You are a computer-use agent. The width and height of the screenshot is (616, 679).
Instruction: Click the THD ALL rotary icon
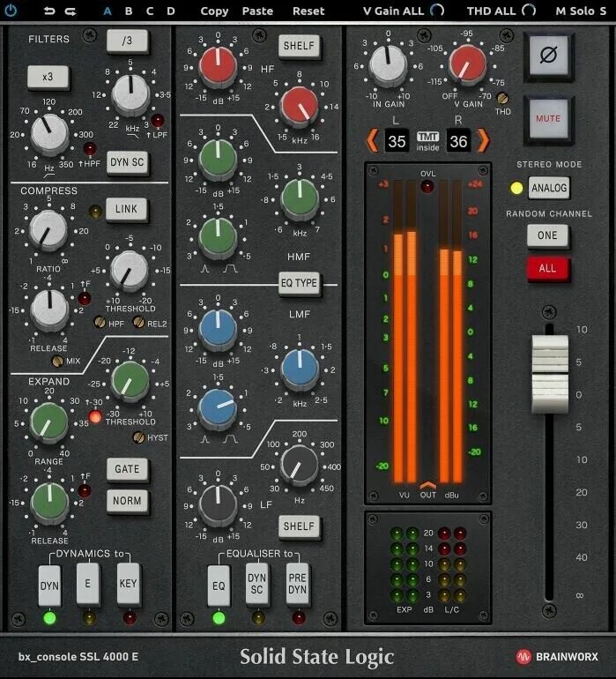click(529, 11)
